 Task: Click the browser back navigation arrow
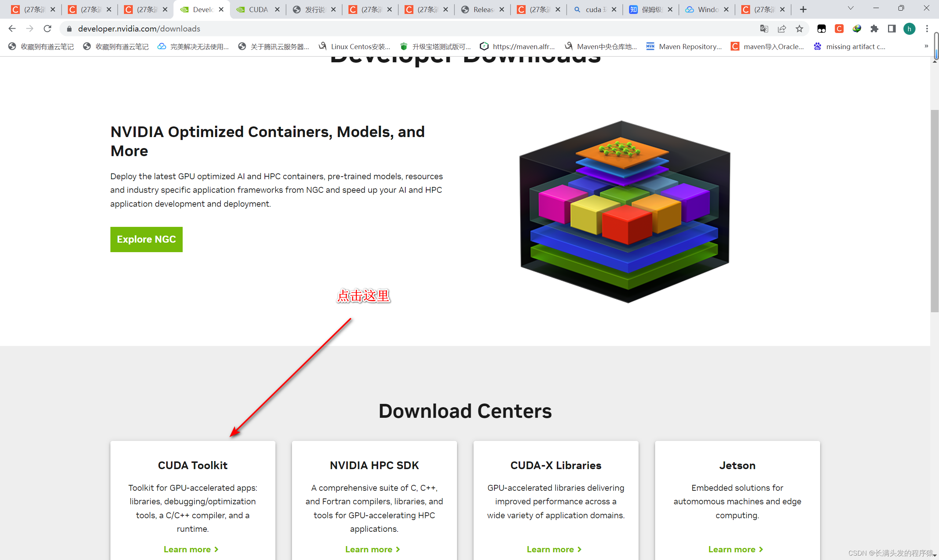click(13, 29)
